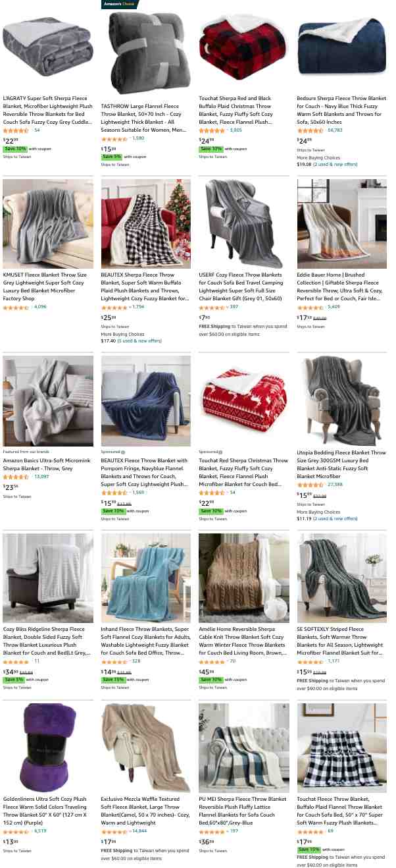Click the star rating of TASTHROW Flannel blanket
The image size is (396, 868).
click(x=114, y=138)
